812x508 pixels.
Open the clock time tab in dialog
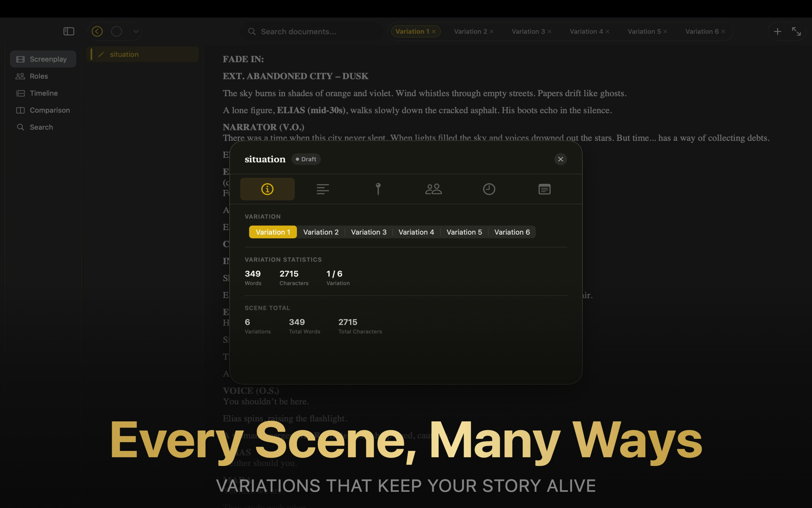(489, 189)
